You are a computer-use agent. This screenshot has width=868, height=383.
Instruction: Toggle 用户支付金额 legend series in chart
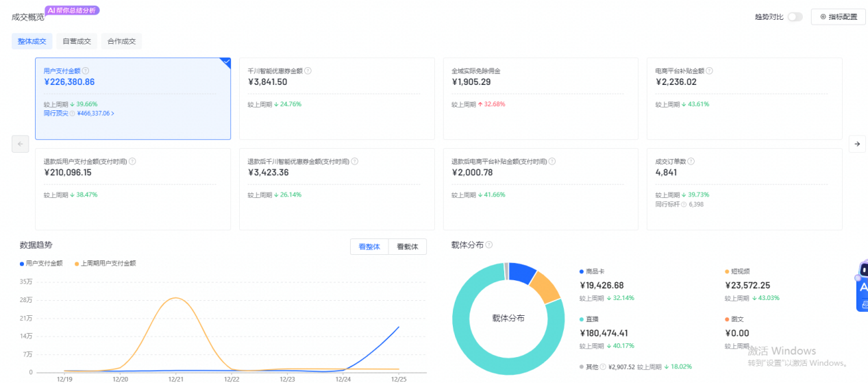[x=42, y=263]
